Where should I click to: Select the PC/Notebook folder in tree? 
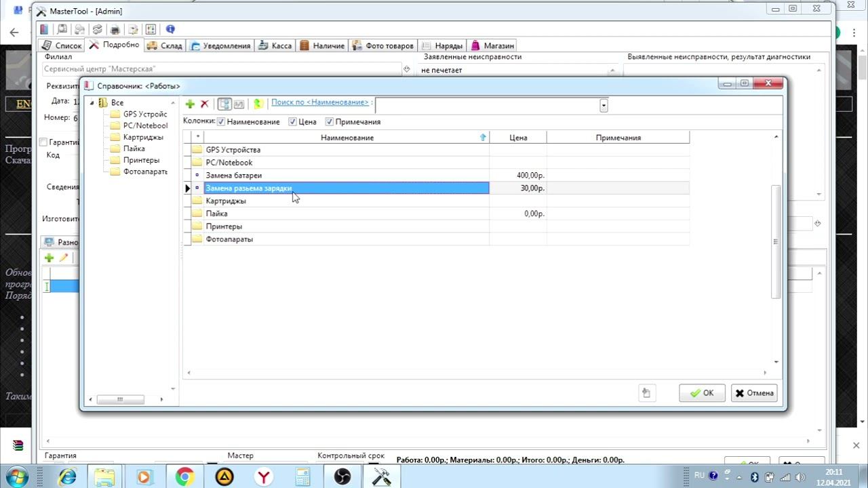(139, 125)
